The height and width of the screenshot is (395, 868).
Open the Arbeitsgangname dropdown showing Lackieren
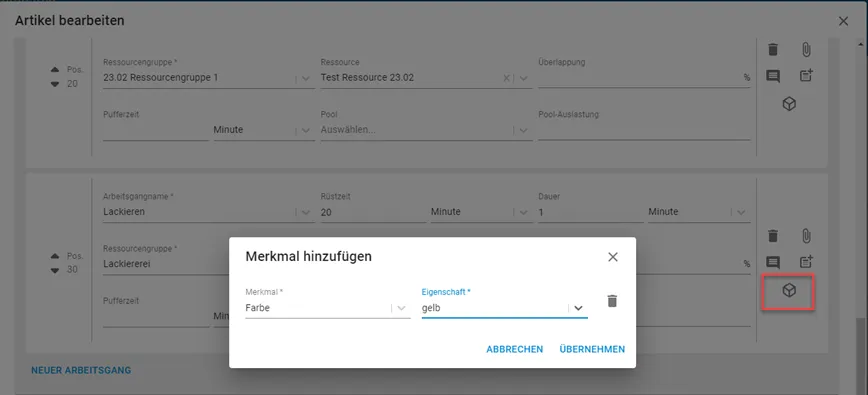306,212
